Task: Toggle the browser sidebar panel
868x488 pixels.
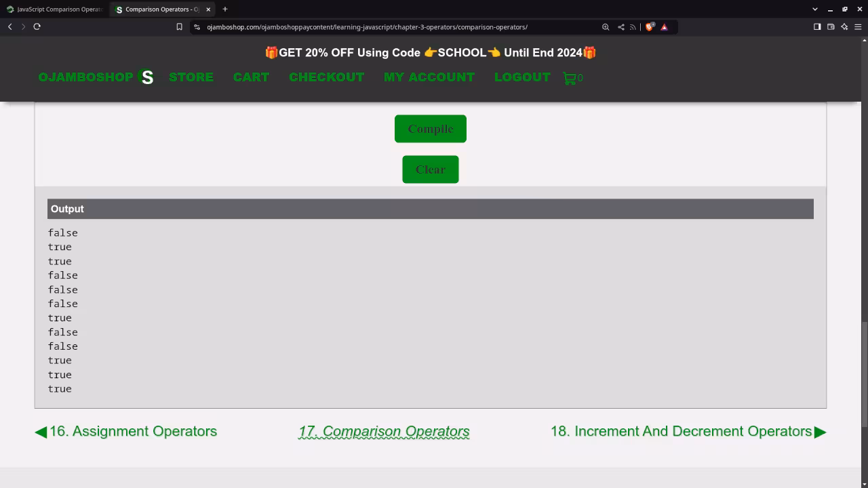Action: tap(817, 27)
